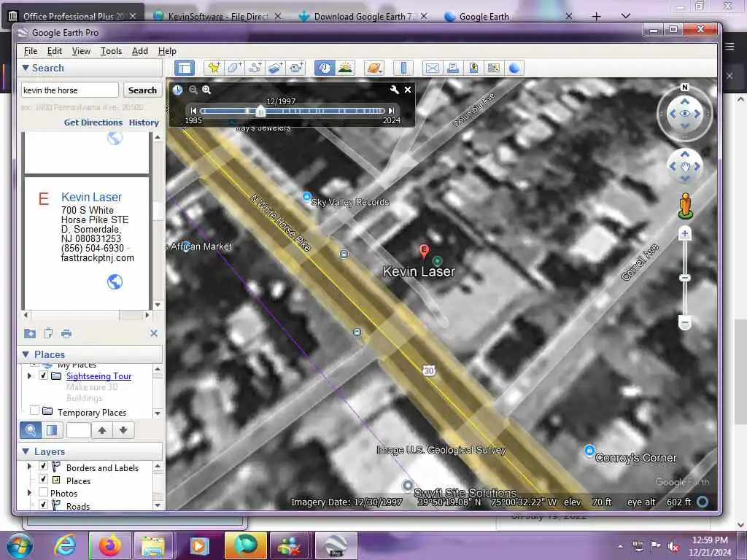Step to previous imagery date
Screen dimensions: 747x560
click(x=193, y=111)
